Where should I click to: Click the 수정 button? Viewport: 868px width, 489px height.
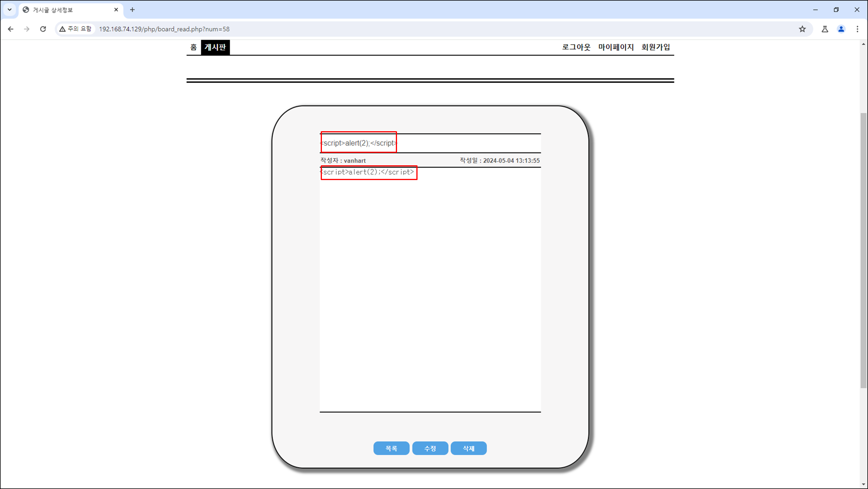click(430, 448)
